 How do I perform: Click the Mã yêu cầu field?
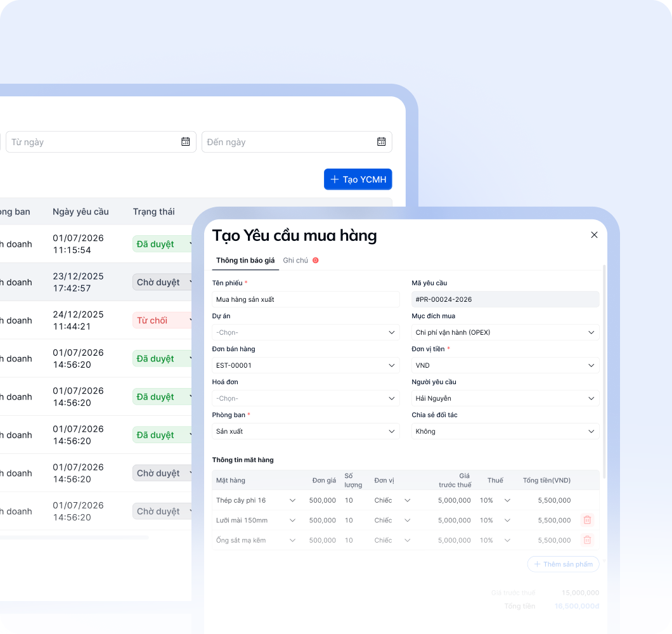click(x=505, y=299)
